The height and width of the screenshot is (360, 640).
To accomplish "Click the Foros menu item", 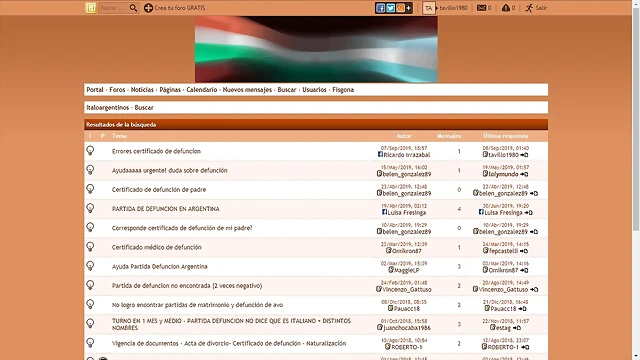I will [x=117, y=90].
